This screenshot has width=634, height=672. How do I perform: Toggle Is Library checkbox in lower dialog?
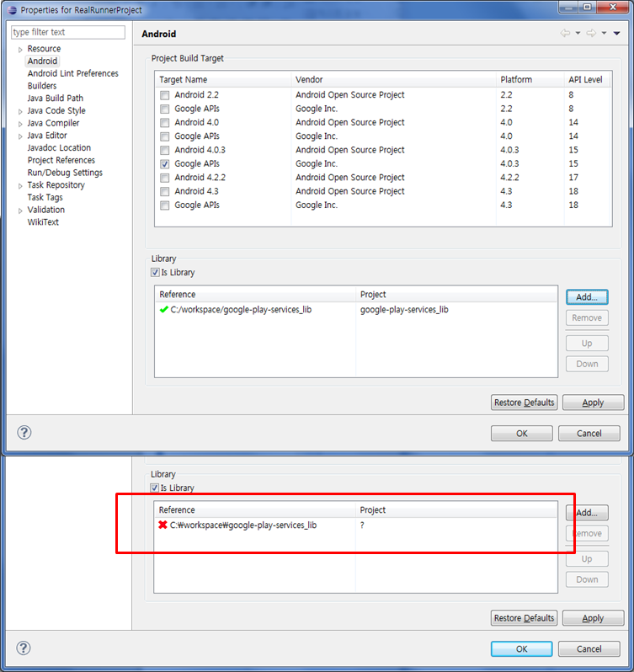click(154, 488)
